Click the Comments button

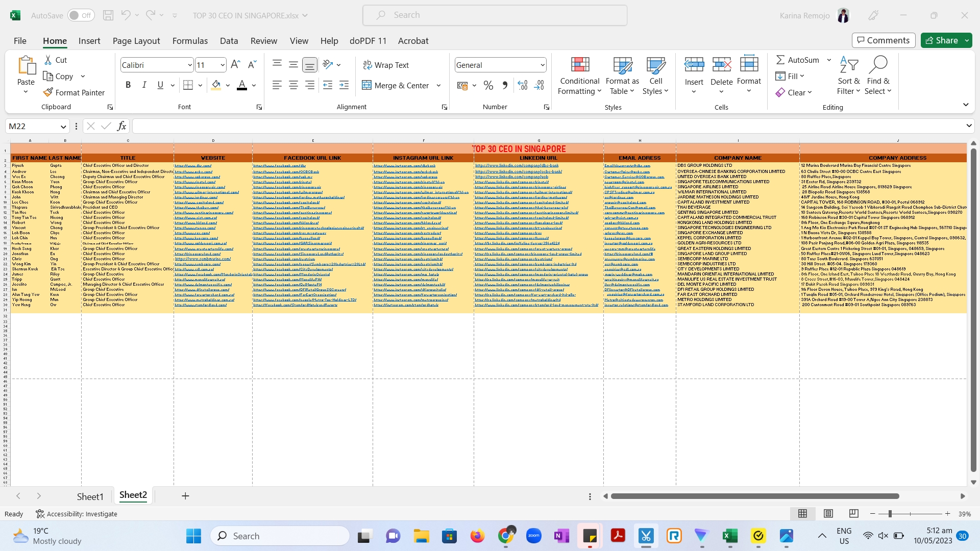884,40
